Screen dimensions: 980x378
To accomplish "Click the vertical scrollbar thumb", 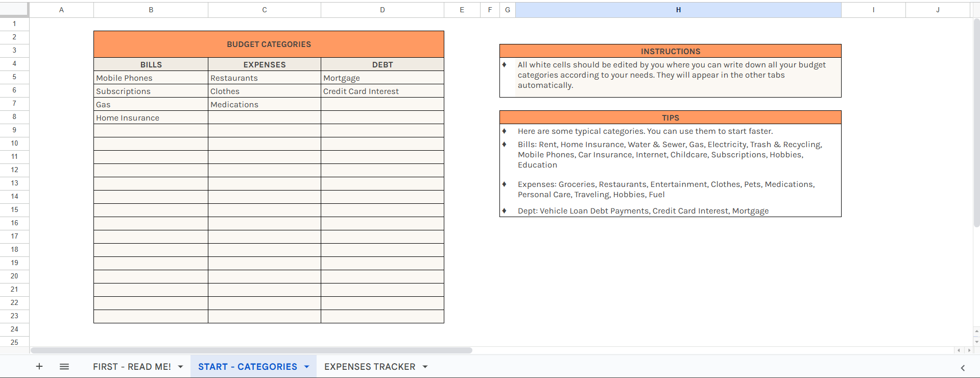I will tap(976, 123).
